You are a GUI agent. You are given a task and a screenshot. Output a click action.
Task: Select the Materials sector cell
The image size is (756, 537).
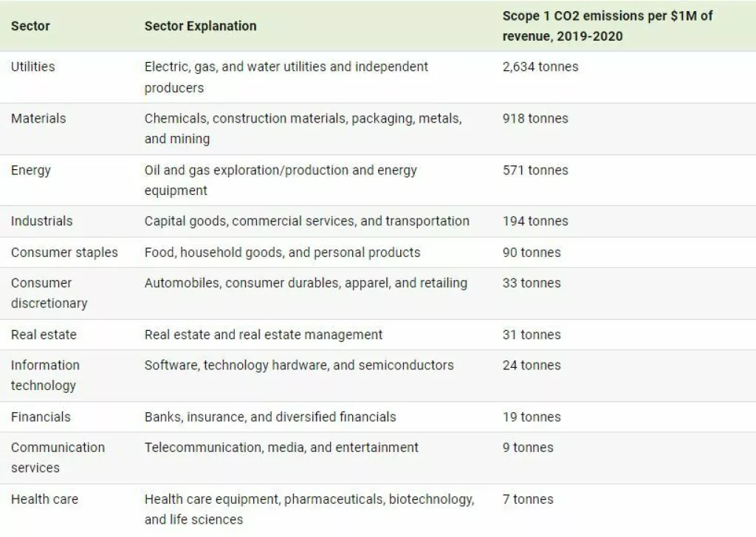pos(38,118)
